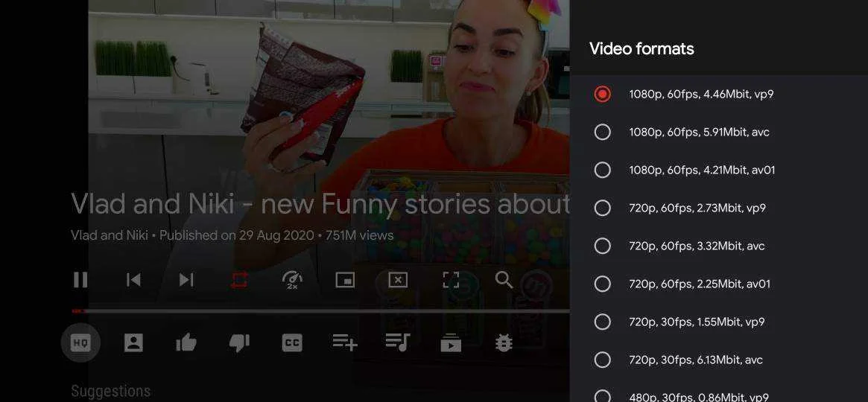This screenshot has width=868, height=402.
Task: Open the video library/subscriptions stack icon
Action: [x=451, y=343]
